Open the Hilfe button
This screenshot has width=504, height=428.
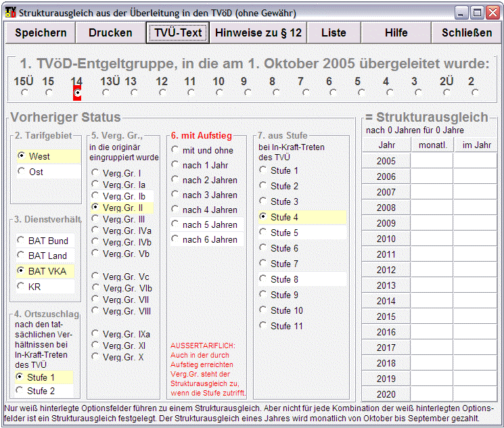396,32
